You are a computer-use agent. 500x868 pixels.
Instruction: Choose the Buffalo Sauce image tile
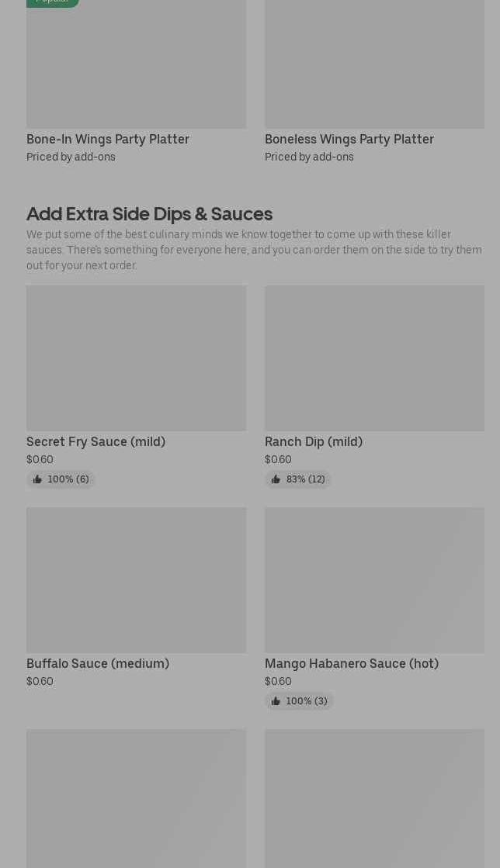pos(136,579)
